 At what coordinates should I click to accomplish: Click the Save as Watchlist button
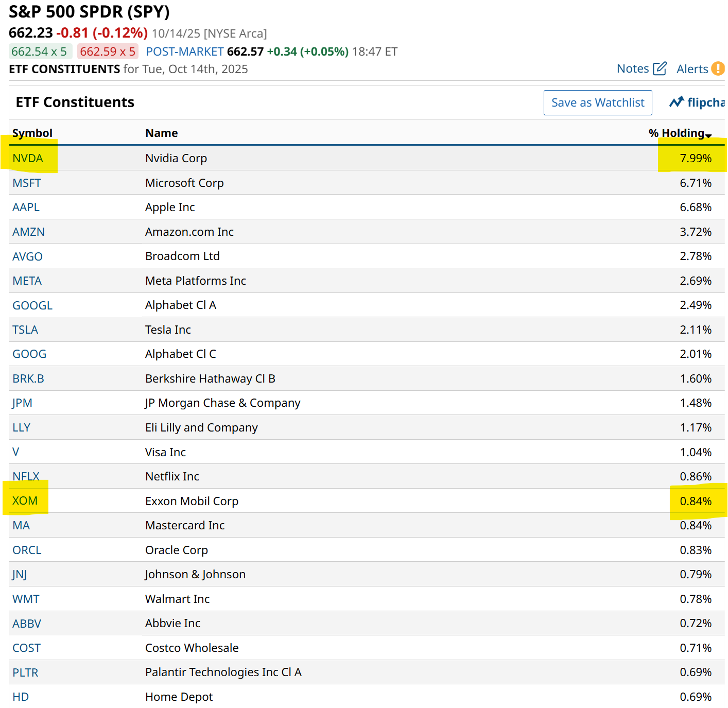[597, 102]
